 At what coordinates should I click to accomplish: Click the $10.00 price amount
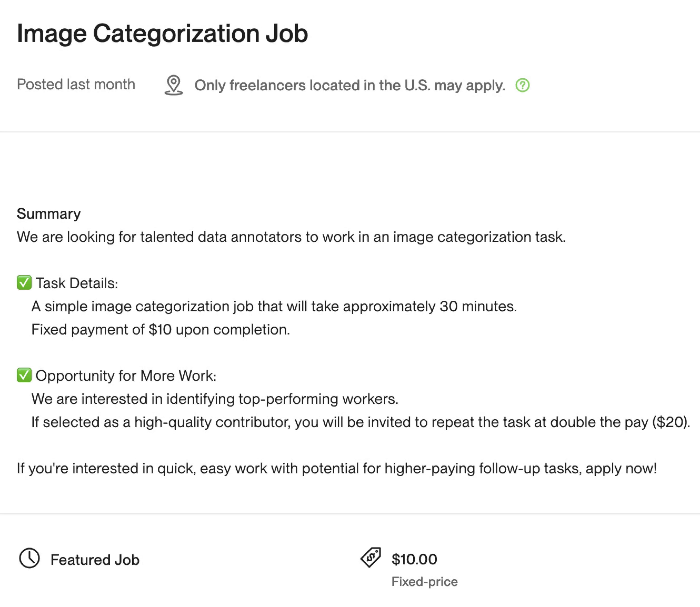tap(414, 559)
